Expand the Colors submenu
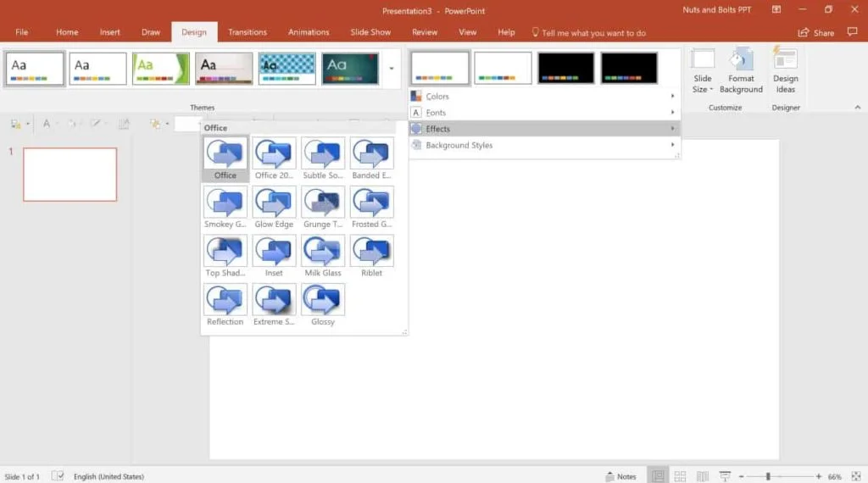Viewport: 868px width, 483px height. click(545, 97)
